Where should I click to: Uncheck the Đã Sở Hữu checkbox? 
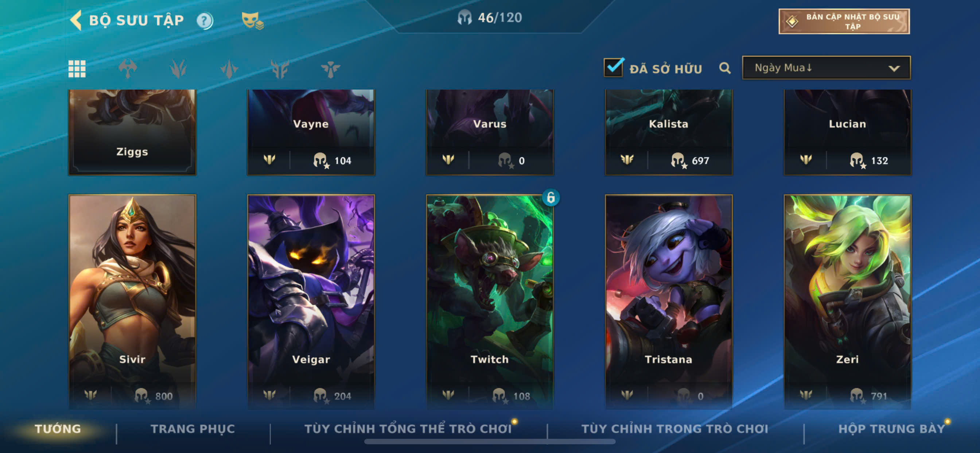(613, 67)
